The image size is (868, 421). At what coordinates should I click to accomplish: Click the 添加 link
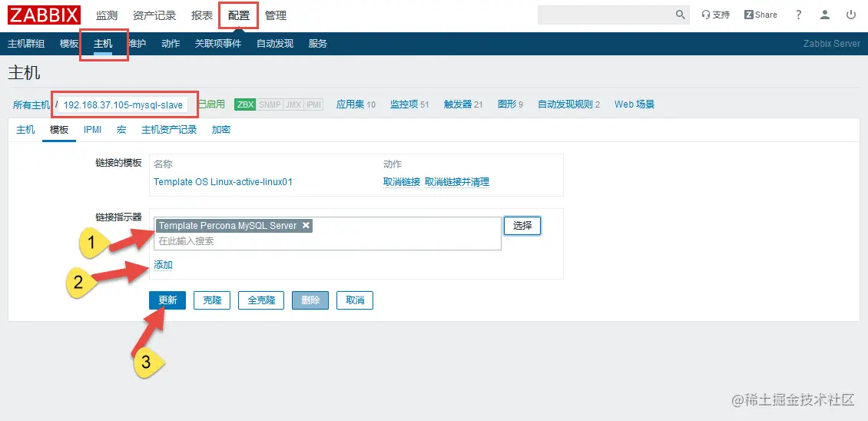(164, 265)
